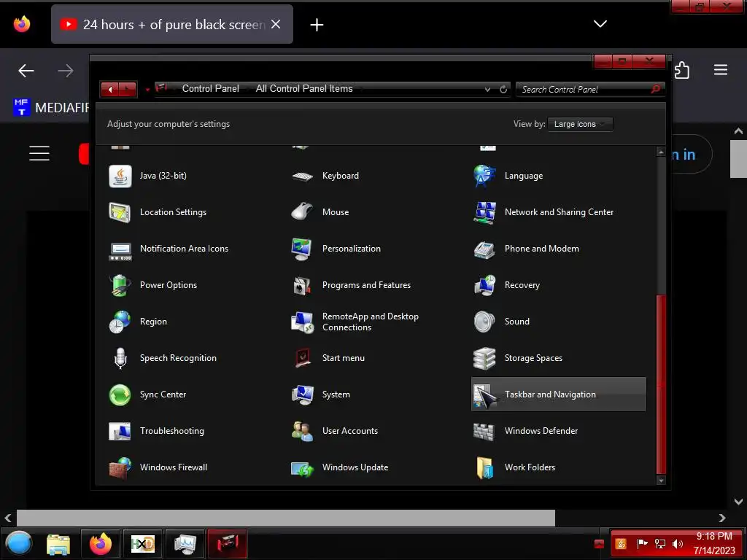Open Network and Sharing Center icon

pos(484,212)
